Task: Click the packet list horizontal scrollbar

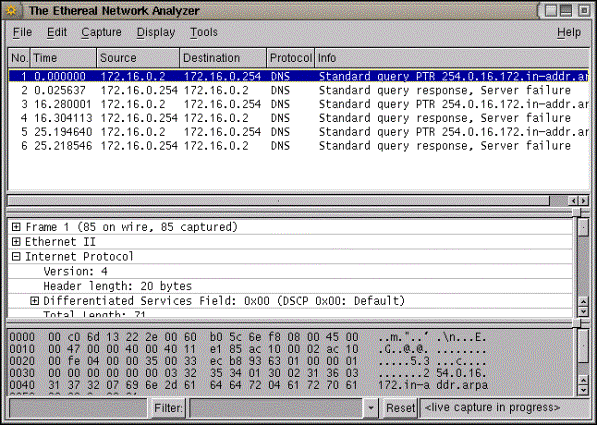Action: 279,200
